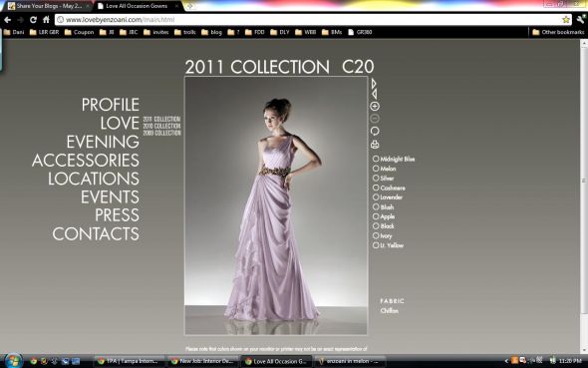Open the Windows Start menu

point(13,361)
